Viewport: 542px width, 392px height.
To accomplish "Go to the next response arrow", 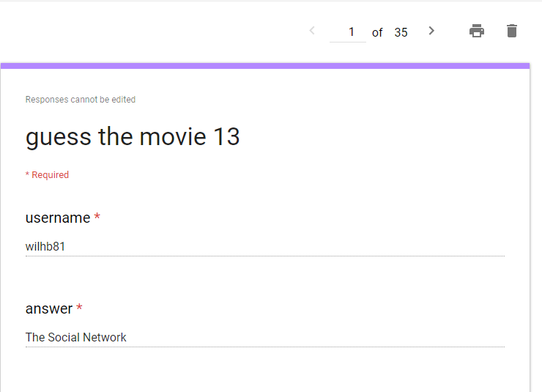I will pyautogui.click(x=431, y=31).
